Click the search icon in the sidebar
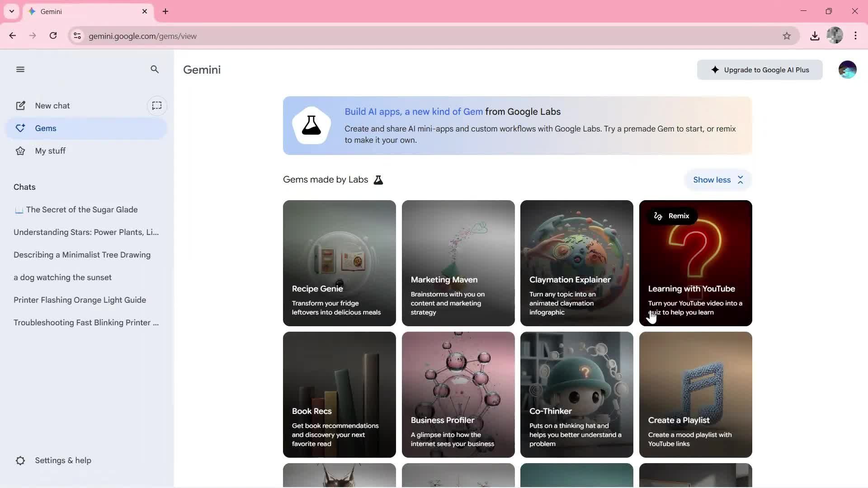The width and height of the screenshot is (868, 488). tap(154, 70)
